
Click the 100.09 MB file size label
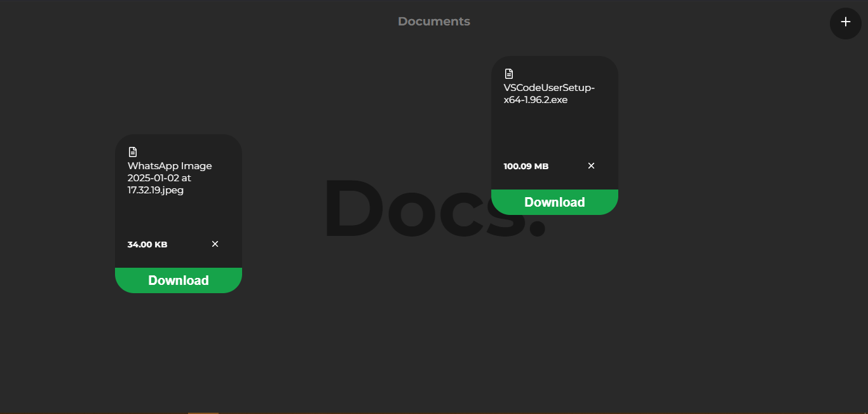pos(526,167)
